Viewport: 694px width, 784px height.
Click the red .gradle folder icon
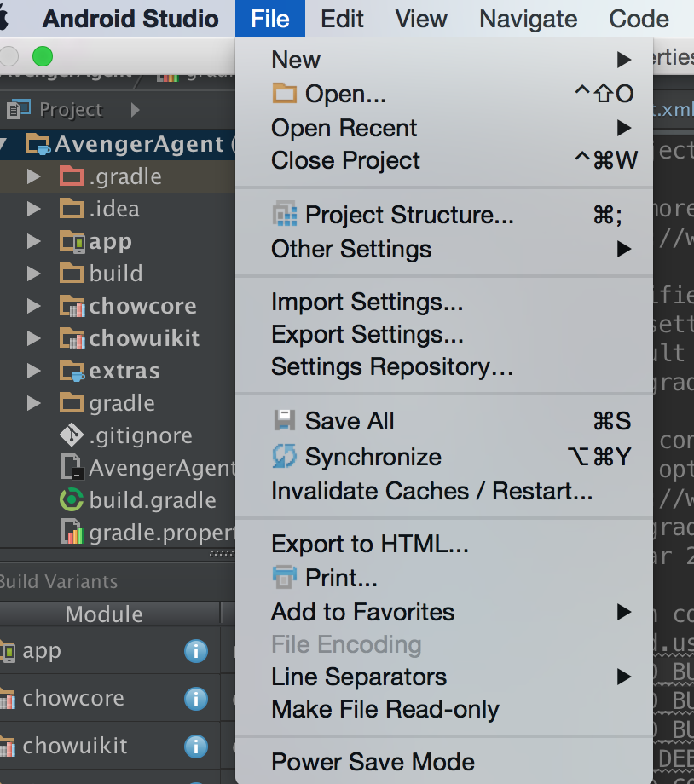coord(71,176)
